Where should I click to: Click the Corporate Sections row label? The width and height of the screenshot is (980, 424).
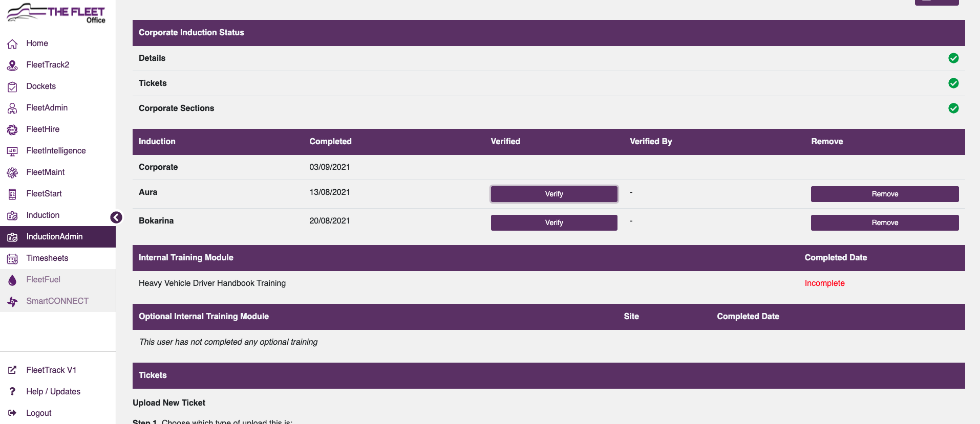[177, 108]
